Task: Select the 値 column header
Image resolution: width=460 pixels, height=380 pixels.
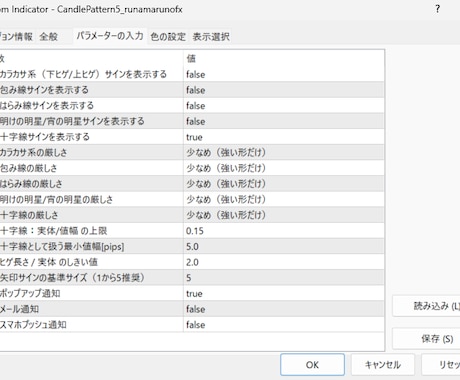Action: pos(284,59)
